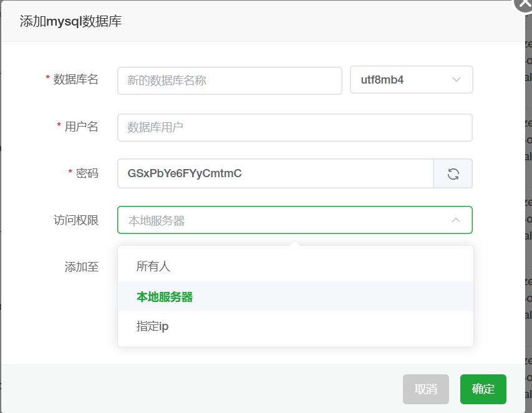Focus the 用户名 database user field
Image resolution: width=532 pixels, height=413 pixels.
click(295, 128)
